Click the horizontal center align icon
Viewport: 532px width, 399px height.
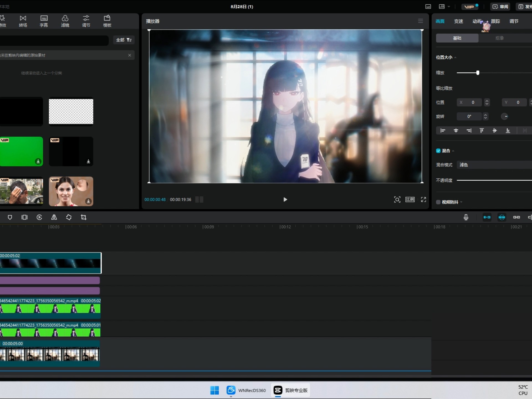click(456, 131)
